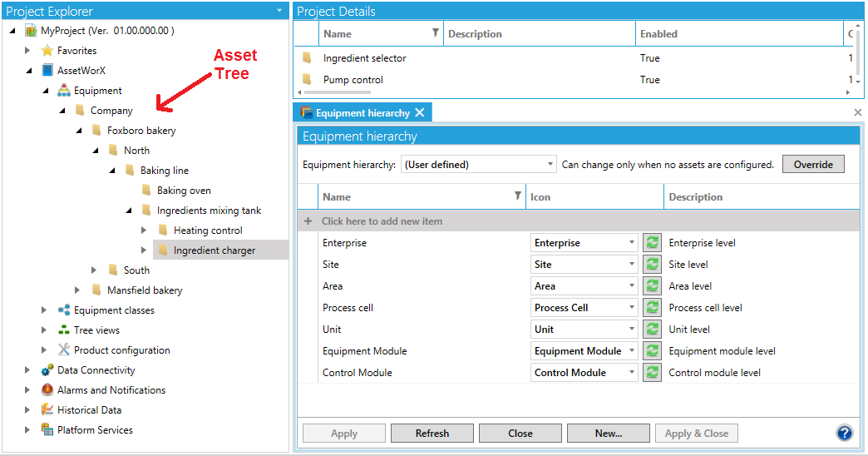Click the blue help question mark icon
The height and width of the screenshot is (456, 868).
click(845, 433)
